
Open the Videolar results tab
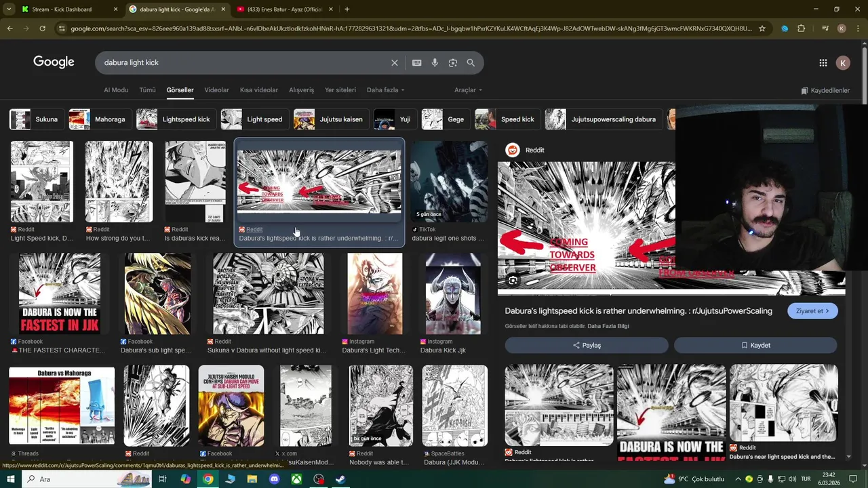pyautogui.click(x=216, y=90)
